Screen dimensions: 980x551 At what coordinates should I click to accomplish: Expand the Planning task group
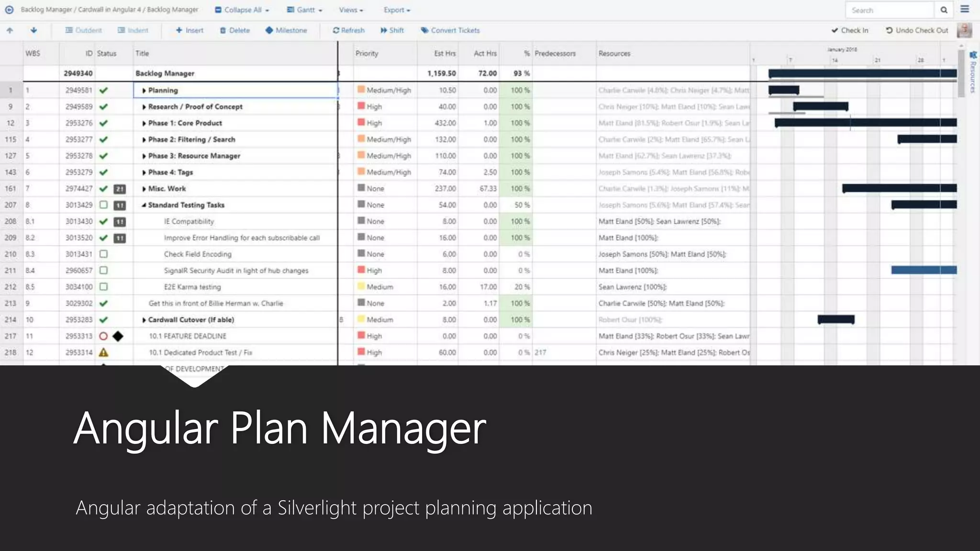pos(144,90)
